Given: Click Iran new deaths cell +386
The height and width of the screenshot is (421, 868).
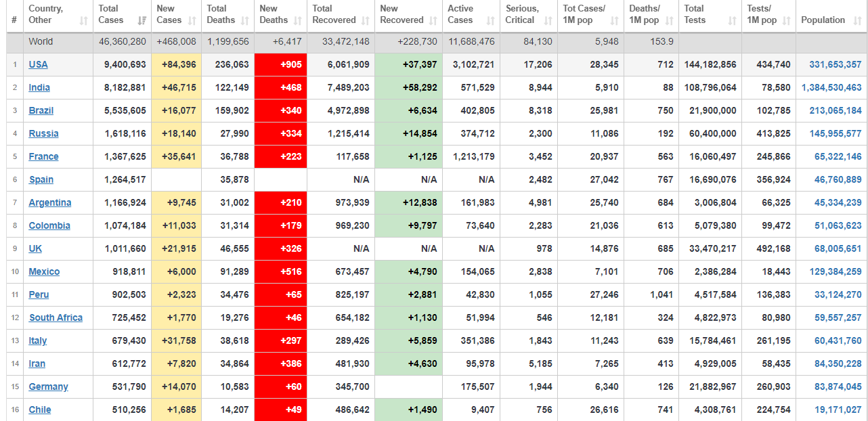Looking at the screenshot, I should click(280, 363).
